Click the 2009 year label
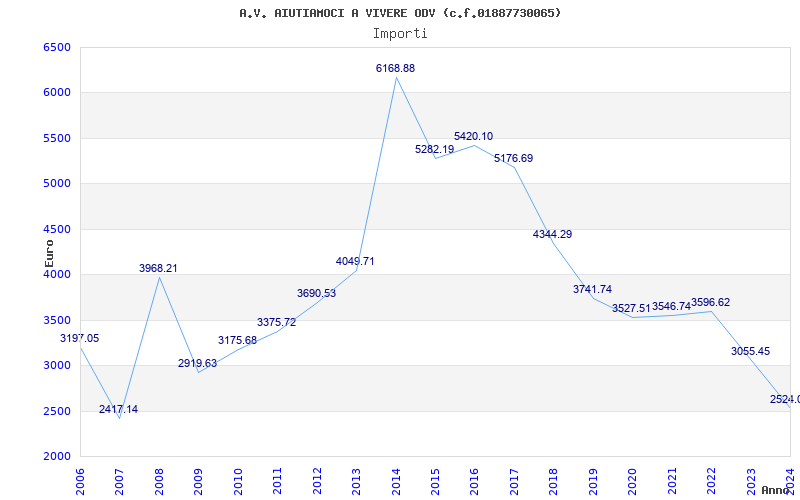The image size is (800, 500). [198, 481]
